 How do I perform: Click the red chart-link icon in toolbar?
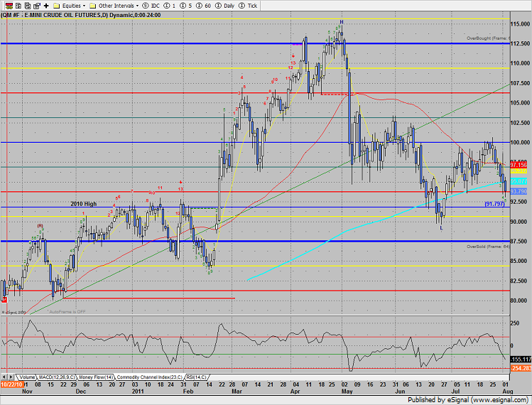click(x=9, y=6)
